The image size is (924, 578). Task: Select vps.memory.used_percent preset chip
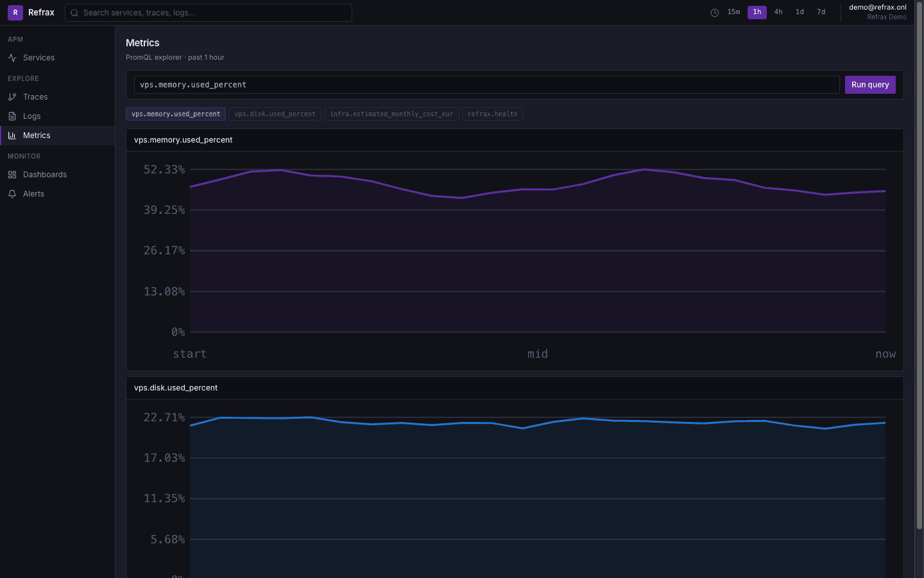[x=176, y=114]
